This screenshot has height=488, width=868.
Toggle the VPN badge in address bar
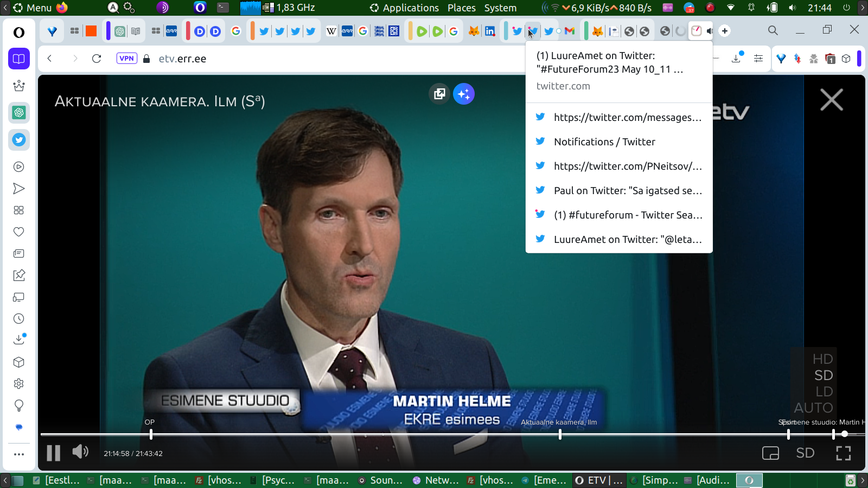click(x=126, y=59)
